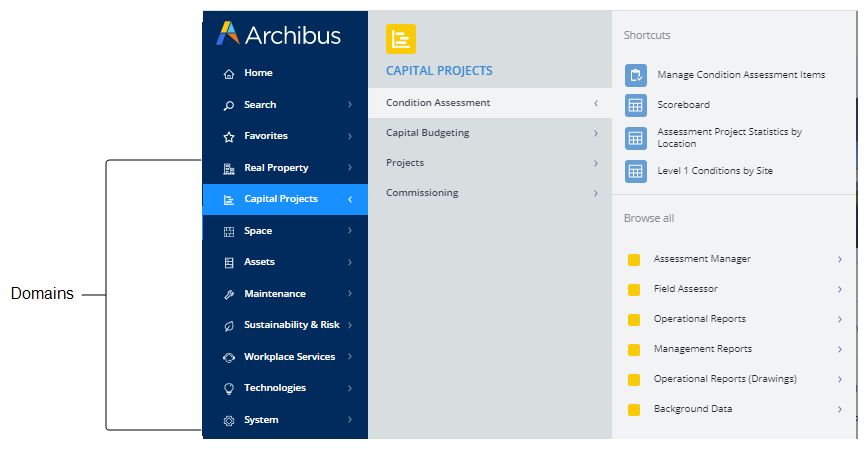Click yellow square beside Field Assessor
Screen dimensions: 868x449
pos(633,290)
